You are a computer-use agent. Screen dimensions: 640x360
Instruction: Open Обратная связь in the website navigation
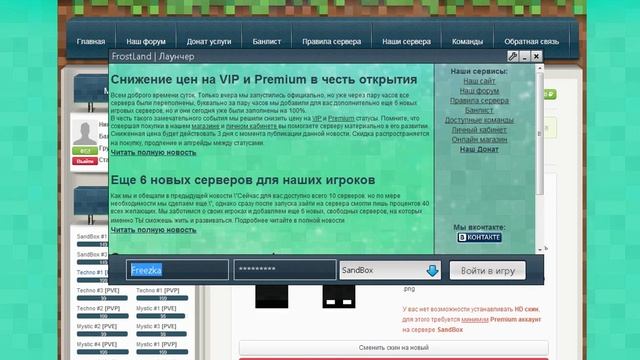click(531, 41)
